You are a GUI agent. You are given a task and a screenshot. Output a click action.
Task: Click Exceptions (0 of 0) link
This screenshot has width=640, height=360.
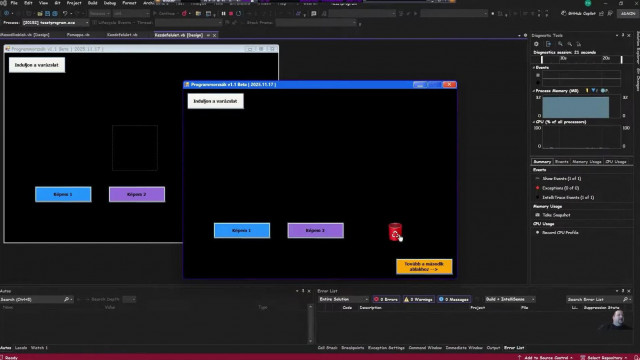(560, 188)
